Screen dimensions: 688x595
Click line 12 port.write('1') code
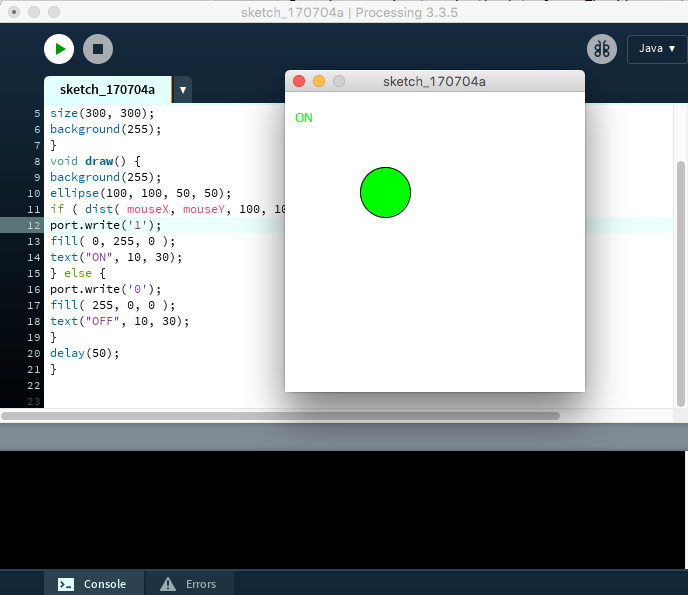(105, 225)
